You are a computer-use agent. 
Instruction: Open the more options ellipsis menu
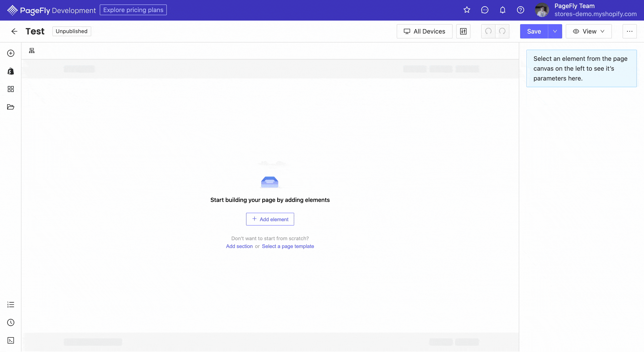(629, 31)
